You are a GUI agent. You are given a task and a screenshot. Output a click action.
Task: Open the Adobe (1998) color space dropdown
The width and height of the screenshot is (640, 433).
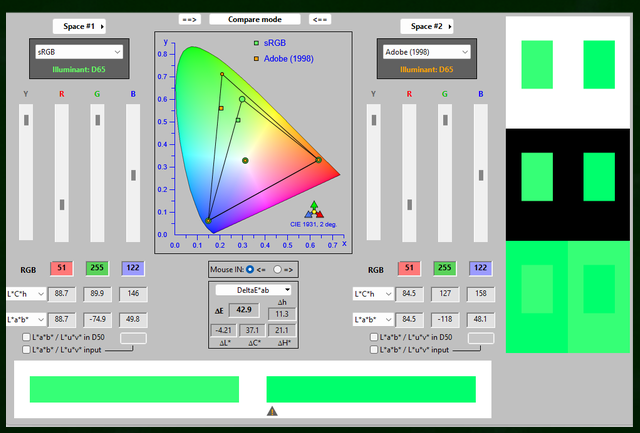[x=427, y=52]
